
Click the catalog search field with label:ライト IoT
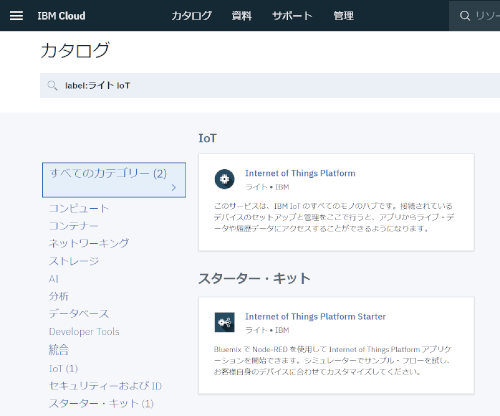click(x=270, y=86)
